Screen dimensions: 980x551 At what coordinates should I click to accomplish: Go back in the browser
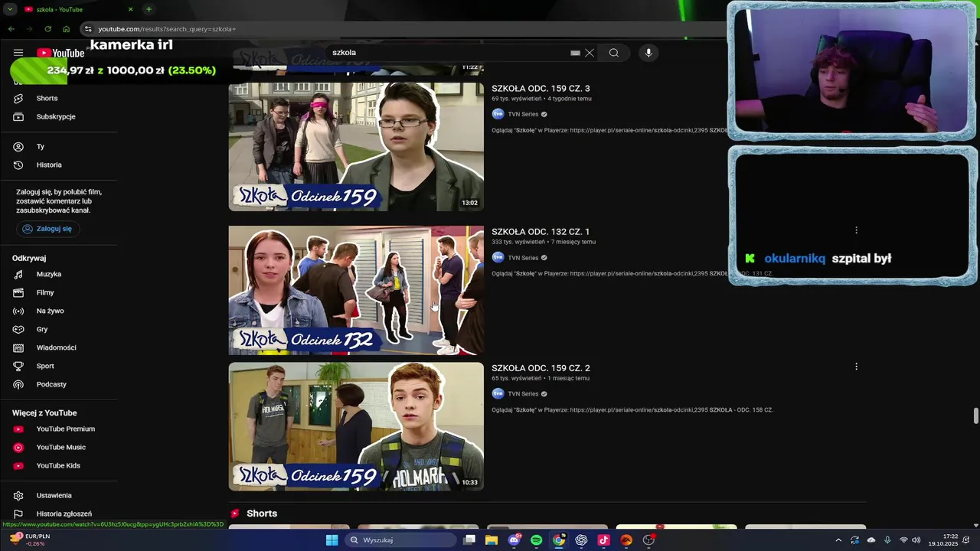point(11,29)
